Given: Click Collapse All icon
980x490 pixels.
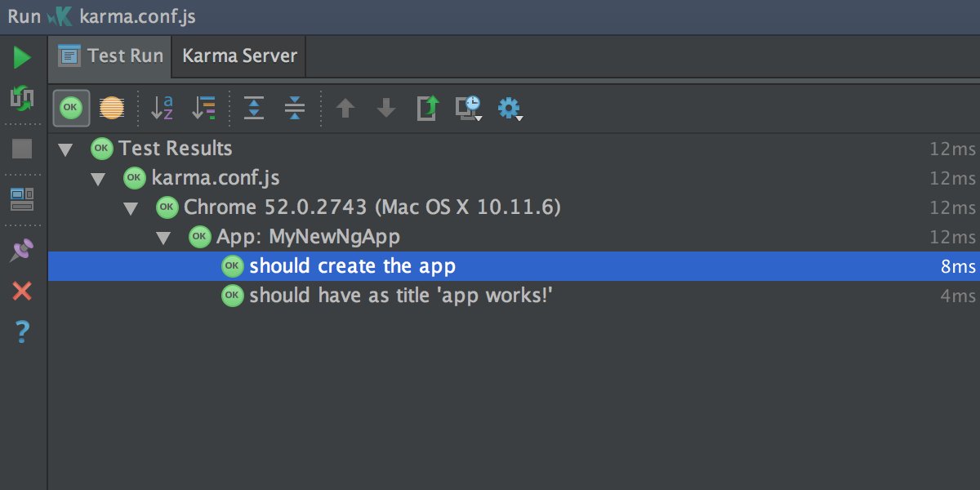Looking at the screenshot, I should [x=295, y=107].
